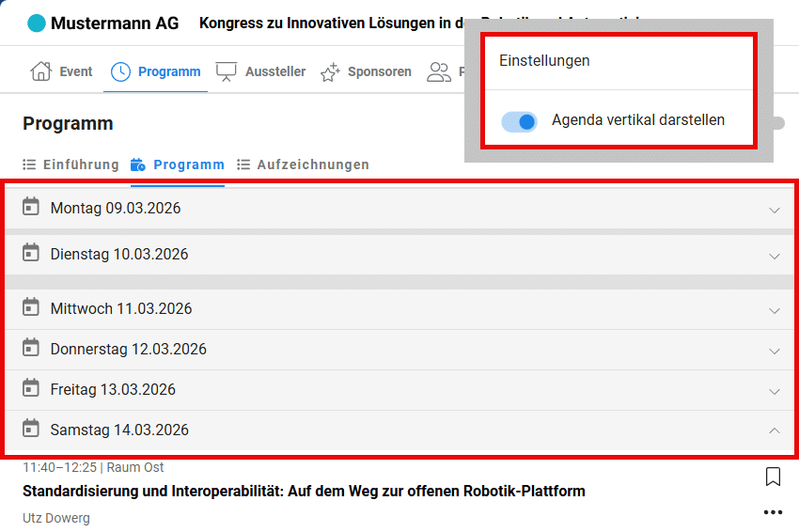Image resolution: width=799 pixels, height=532 pixels.
Task: Open the three-dots menu for the session
Action: 773,512
